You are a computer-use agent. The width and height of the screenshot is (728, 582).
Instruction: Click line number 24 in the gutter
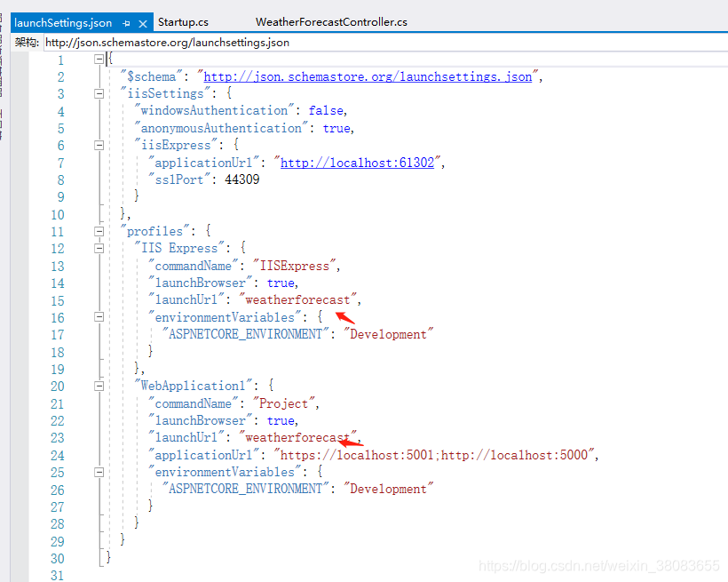click(x=58, y=456)
